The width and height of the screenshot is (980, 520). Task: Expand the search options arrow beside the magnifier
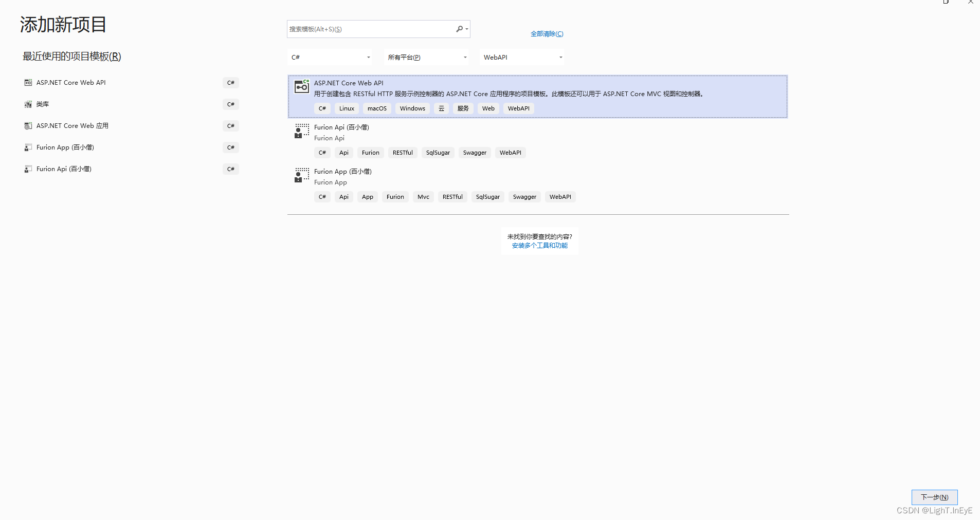click(467, 29)
